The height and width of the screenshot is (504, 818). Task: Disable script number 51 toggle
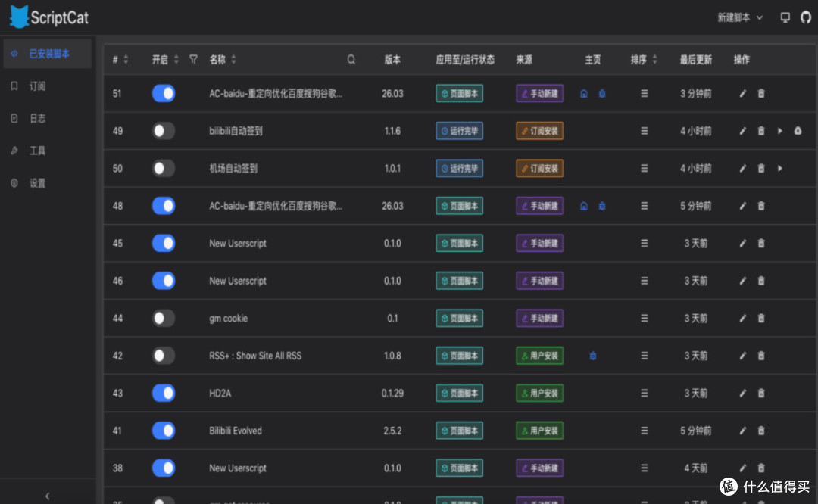tap(164, 93)
